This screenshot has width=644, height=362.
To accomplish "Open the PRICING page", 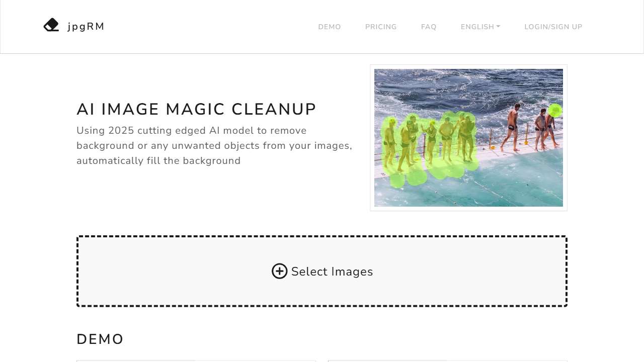I will tap(381, 27).
